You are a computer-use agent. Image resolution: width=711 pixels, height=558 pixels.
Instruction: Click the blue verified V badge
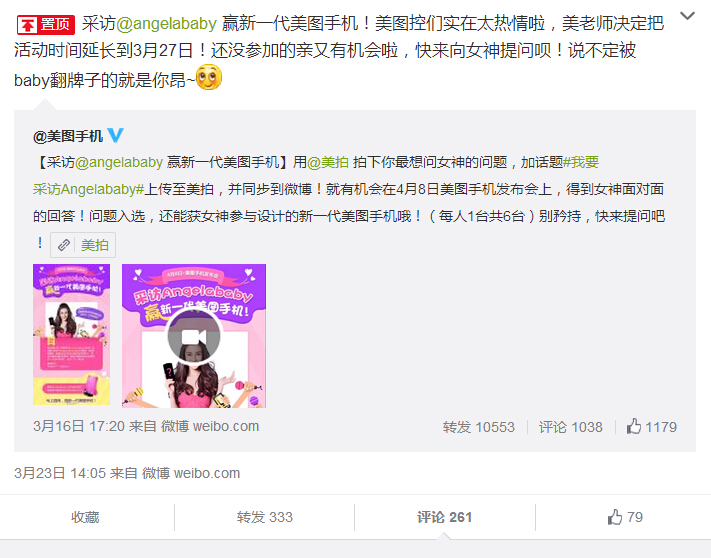click(x=115, y=135)
